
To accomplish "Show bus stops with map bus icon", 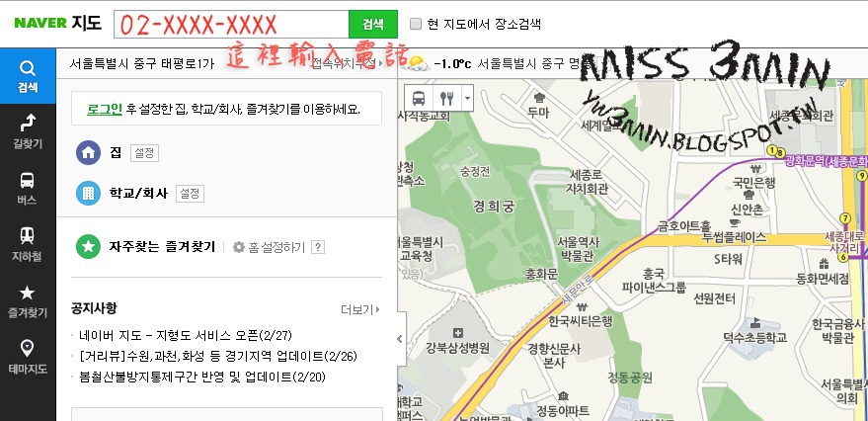I will 419,98.
